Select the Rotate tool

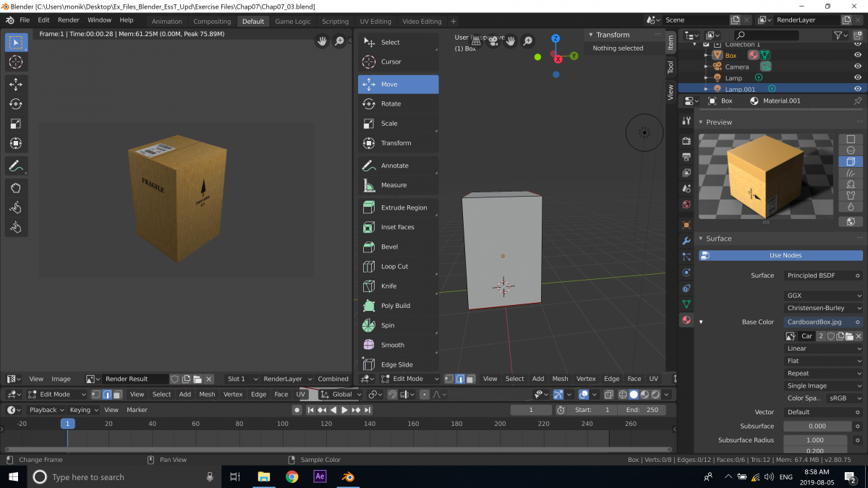click(399, 103)
